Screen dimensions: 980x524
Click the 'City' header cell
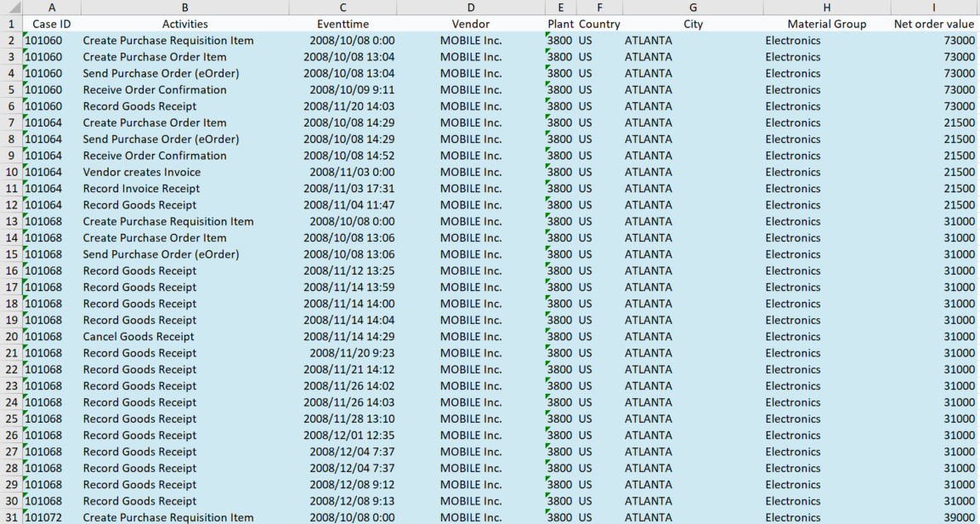[693, 24]
